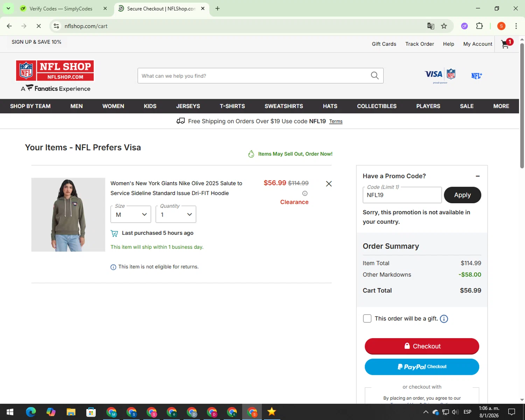Open the browser extensions puzzle icon
This screenshot has width=525, height=420.
(x=479, y=26)
